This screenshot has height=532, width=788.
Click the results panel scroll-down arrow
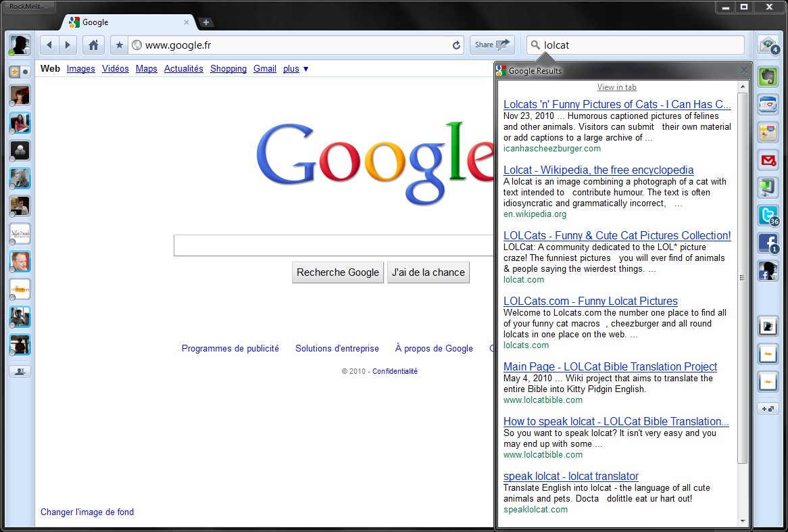point(742,521)
